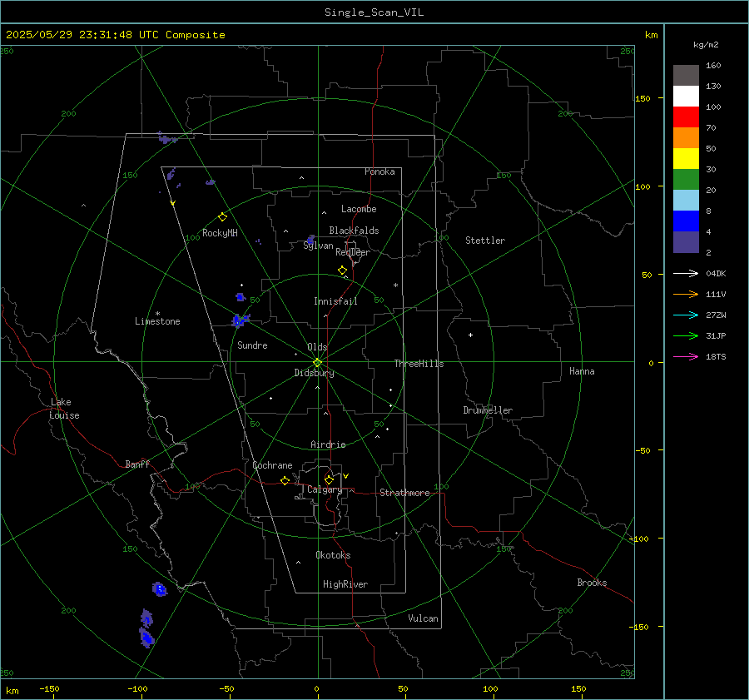Click the HighRiver label
Image resolution: width=749 pixels, height=700 pixels.
tap(345, 584)
